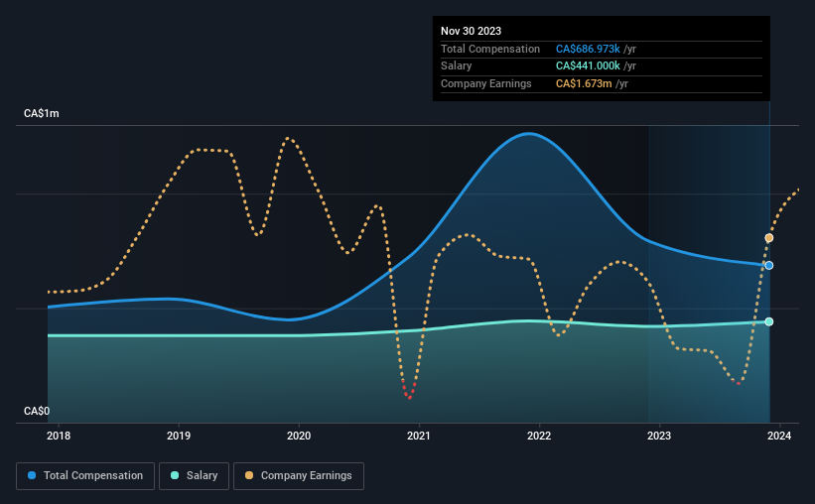
Task: Select the 2021 label on the x-axis
Action: tap(418, 436)
